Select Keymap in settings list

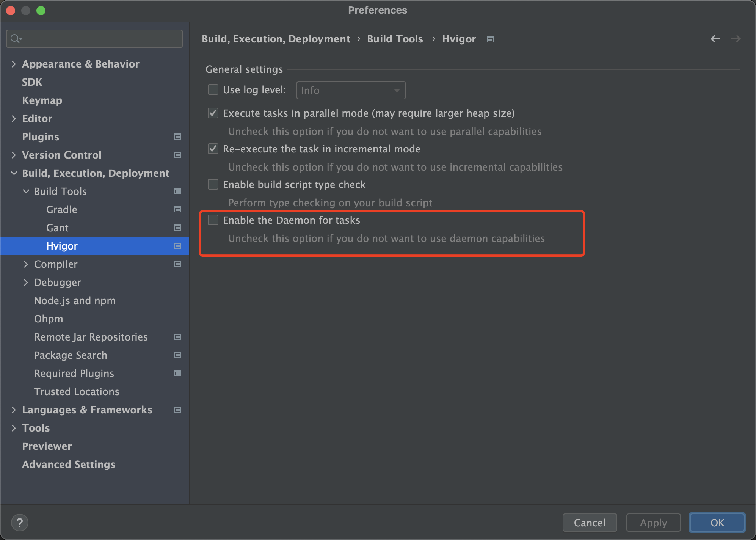coord(42,100)
